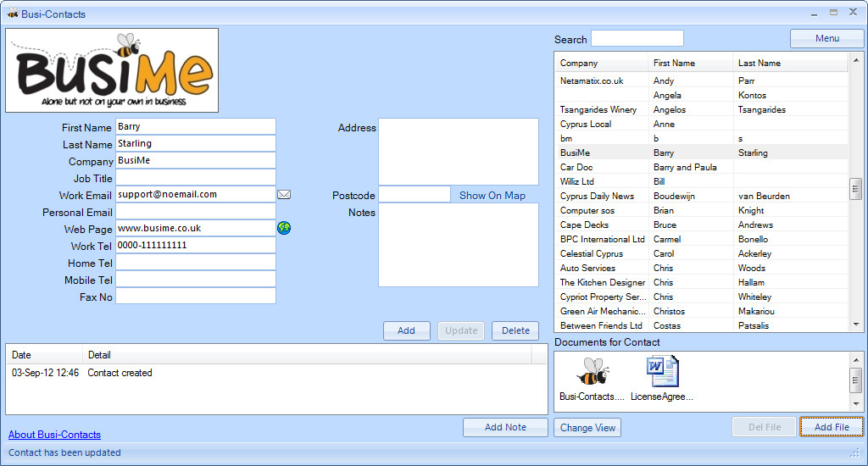This screenshot has height=466, width=868.
Task: Click the email envelope icon beside Work Email
Action: (x=284, y=195)
